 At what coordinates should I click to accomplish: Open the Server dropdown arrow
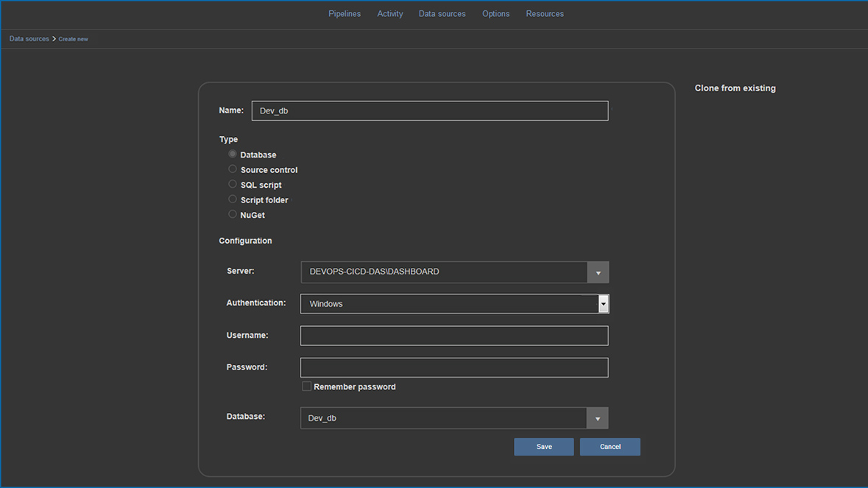tap(597, 272)
